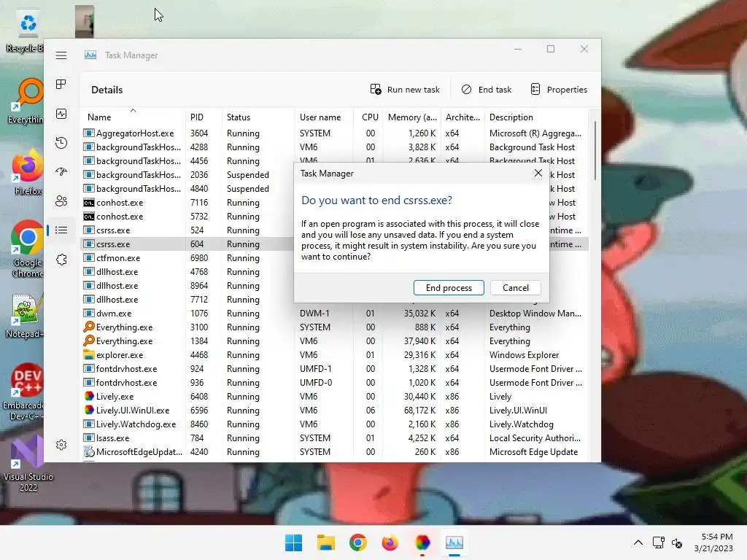Image resolution: width=747 pixels, height=560 pixels.
Task: Select Visual Studio 2022 desktop shortcut
Action: pos(28,464)
